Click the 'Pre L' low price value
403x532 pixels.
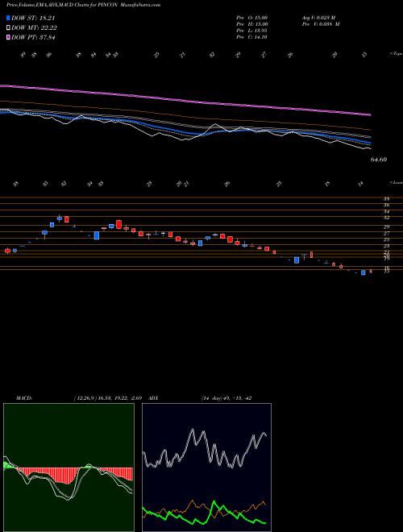[252, 31]
